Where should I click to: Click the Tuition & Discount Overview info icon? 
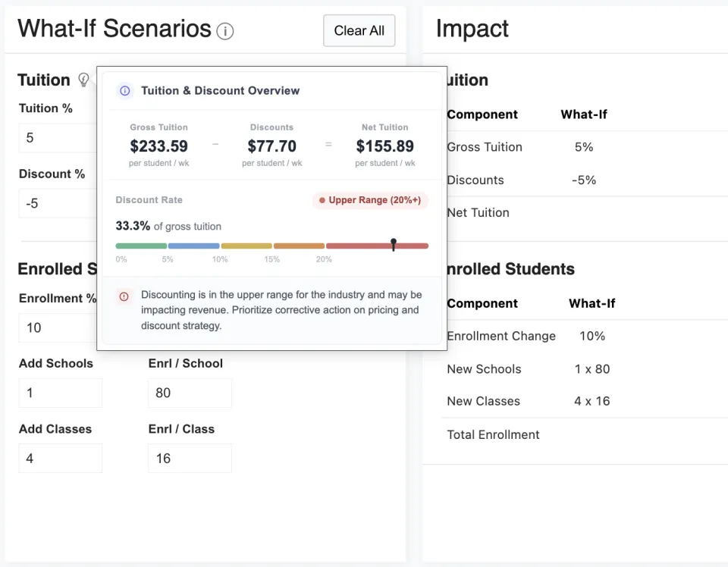pos(124,90)
